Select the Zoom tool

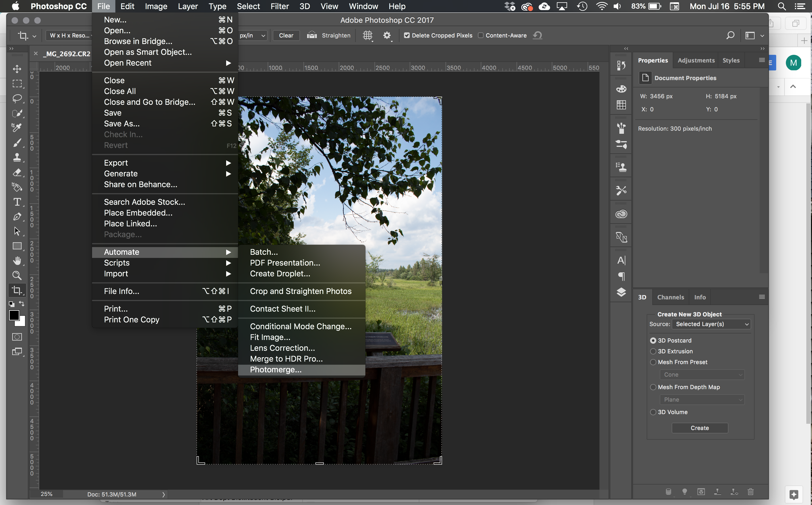point(17,276)
